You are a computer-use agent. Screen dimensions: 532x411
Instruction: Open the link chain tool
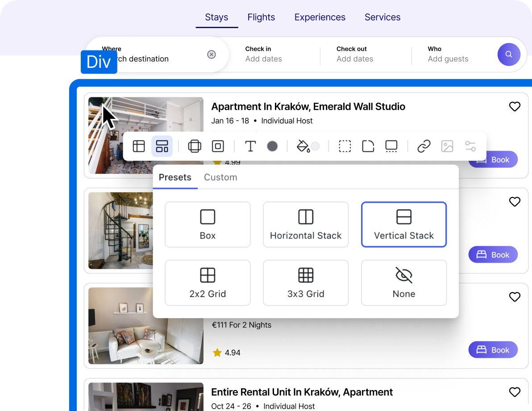click(x=424, y=147)
